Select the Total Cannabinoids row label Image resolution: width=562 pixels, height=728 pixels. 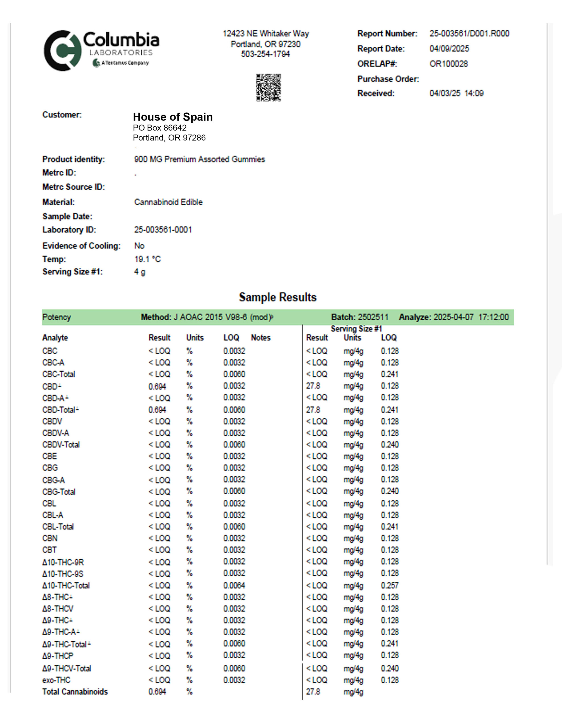click(75, 692)
